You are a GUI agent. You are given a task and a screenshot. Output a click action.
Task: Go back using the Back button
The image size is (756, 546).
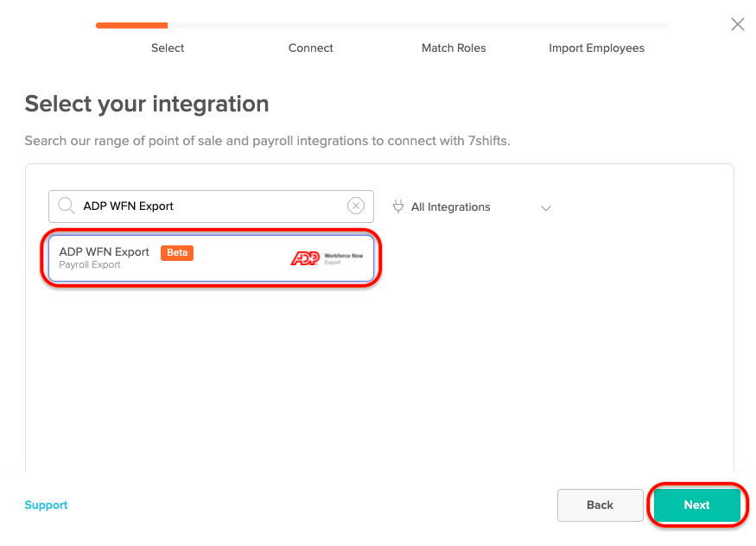(x=600, y=505)
